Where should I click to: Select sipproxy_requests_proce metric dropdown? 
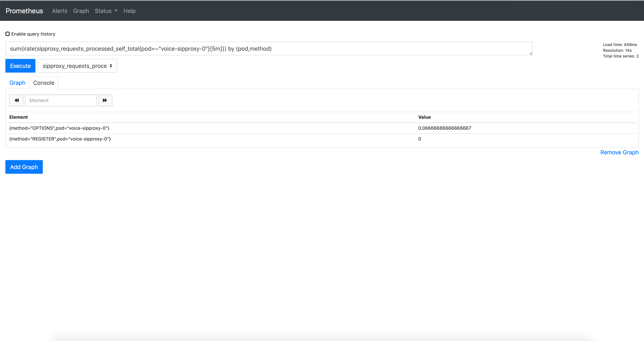click(x=77, y=66)
